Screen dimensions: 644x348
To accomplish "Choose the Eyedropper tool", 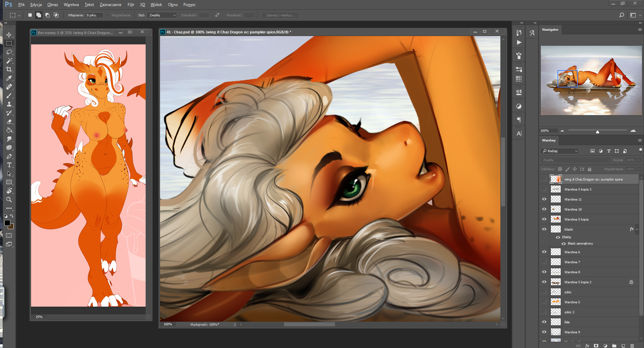I will 9,78.
